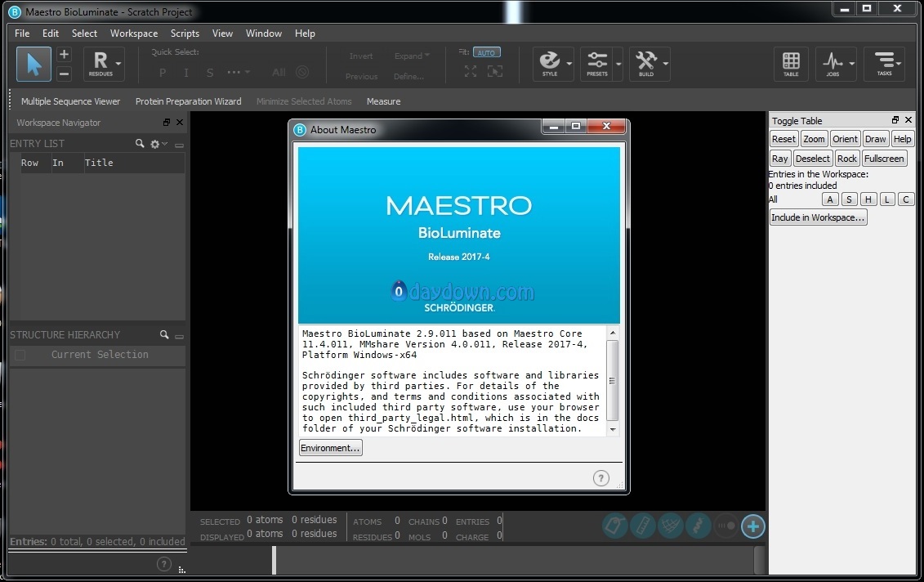Image resolution: width=924 pixels, height=582 pixels.
Task: Launch Protein Preparation Wizard
Action: click(189, 101)
